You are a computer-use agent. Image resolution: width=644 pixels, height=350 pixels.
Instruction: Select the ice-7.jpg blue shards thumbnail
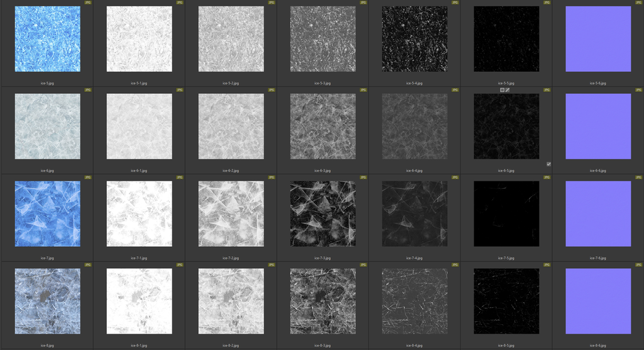pyautogui.click(x=48, y=214)
